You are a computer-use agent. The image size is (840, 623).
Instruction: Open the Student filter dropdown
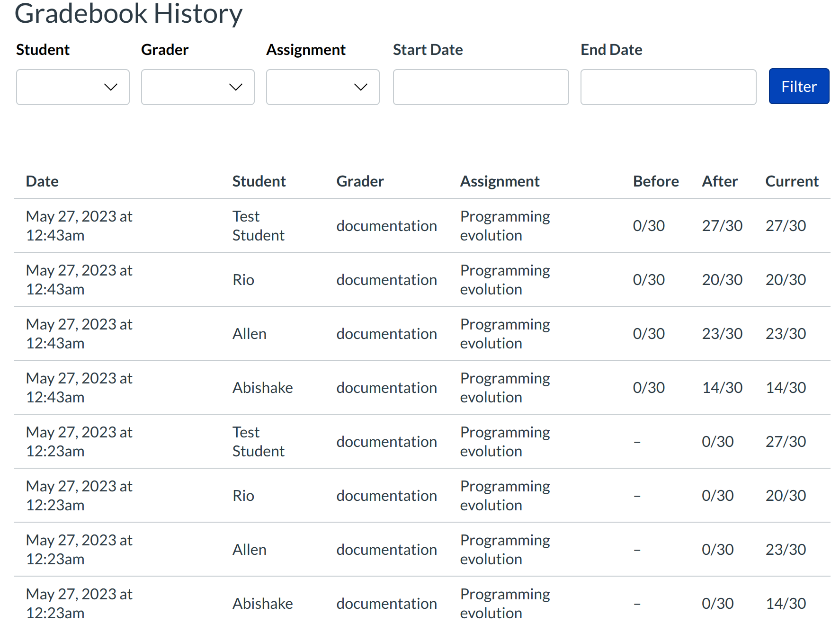coord(72,87)
